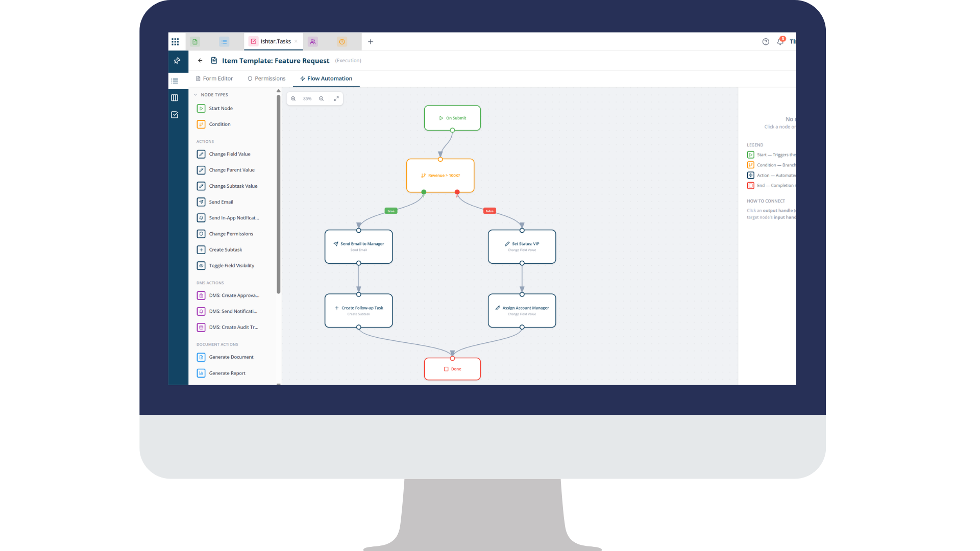Select Toggle Field Visibility action
The width and height of the screenshot is (980, 551).
pyautogui.click(x=231, y=266)
